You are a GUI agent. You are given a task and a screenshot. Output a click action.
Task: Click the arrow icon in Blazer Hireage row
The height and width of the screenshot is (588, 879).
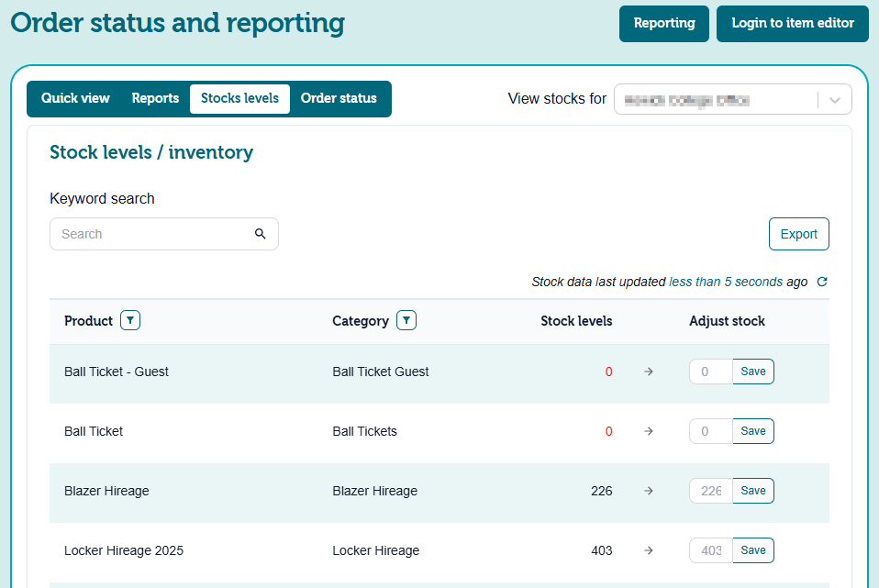coord(649,491)
